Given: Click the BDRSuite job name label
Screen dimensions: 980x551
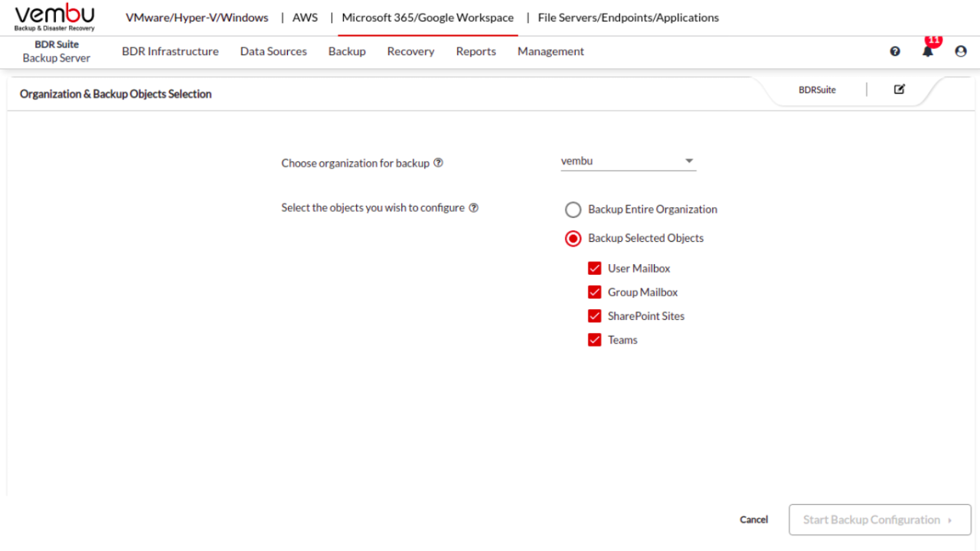Looking at the screenshot, I should tap(817, 90).
